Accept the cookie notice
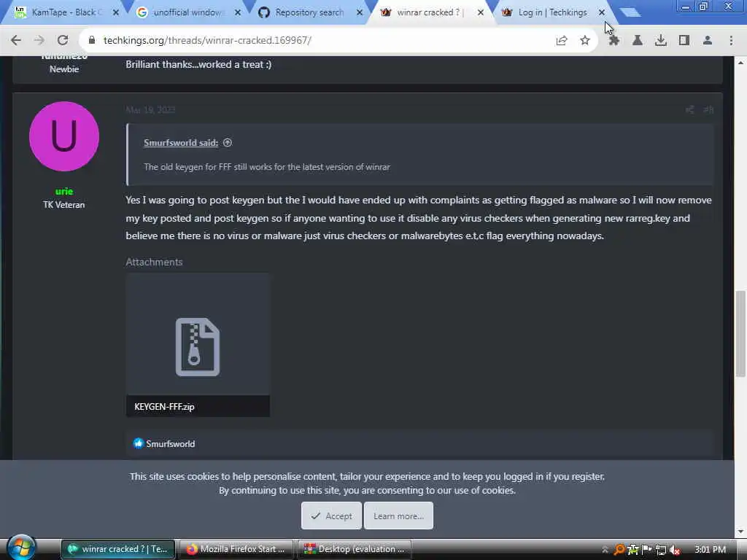The width and height of the screenshot is (747, 560). (331, 516)
